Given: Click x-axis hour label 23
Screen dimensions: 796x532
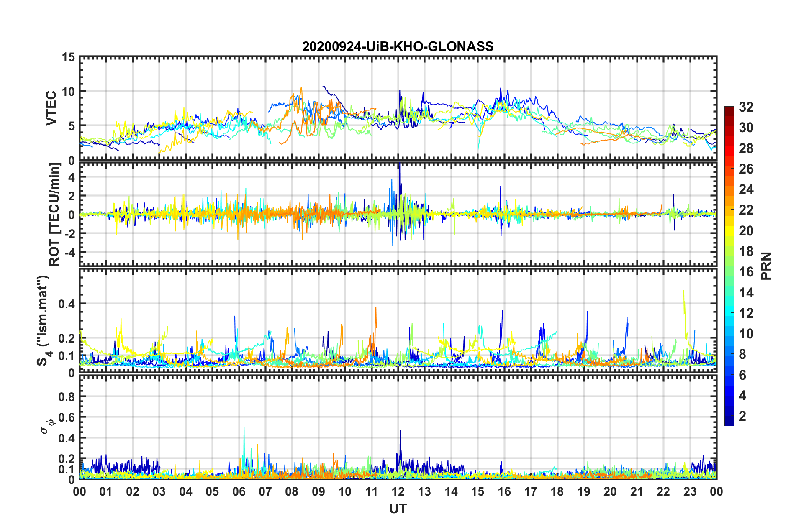Looking at the screenshot, I should 690,491.
